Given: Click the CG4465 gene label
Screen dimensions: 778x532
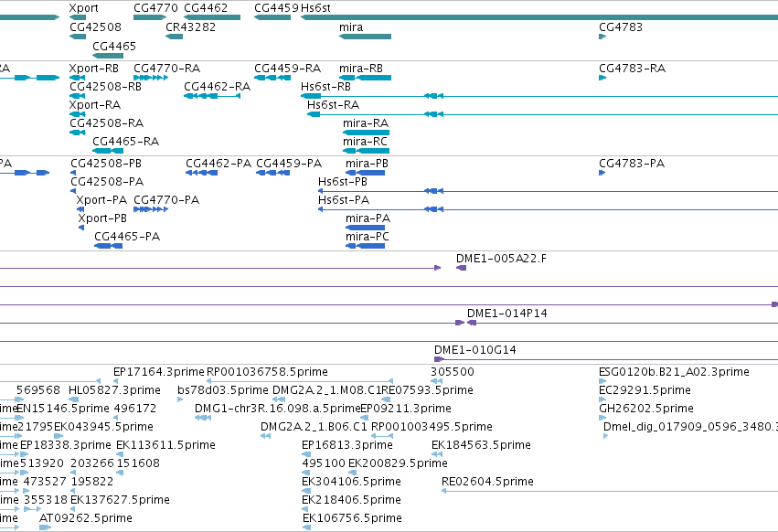Looking at the screenshot, I should (x=114, y=46).
